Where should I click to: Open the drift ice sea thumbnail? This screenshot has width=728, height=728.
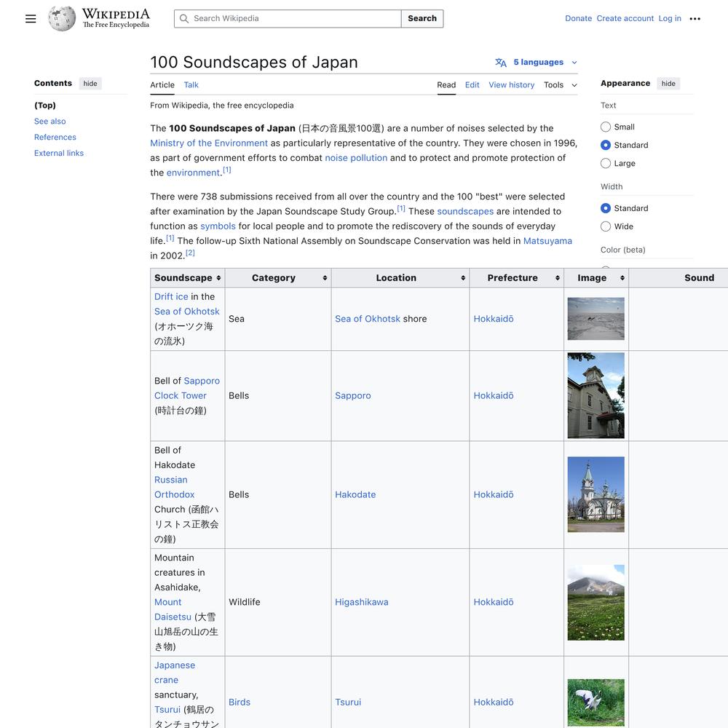pyautogui.click(x=596, y=319)
